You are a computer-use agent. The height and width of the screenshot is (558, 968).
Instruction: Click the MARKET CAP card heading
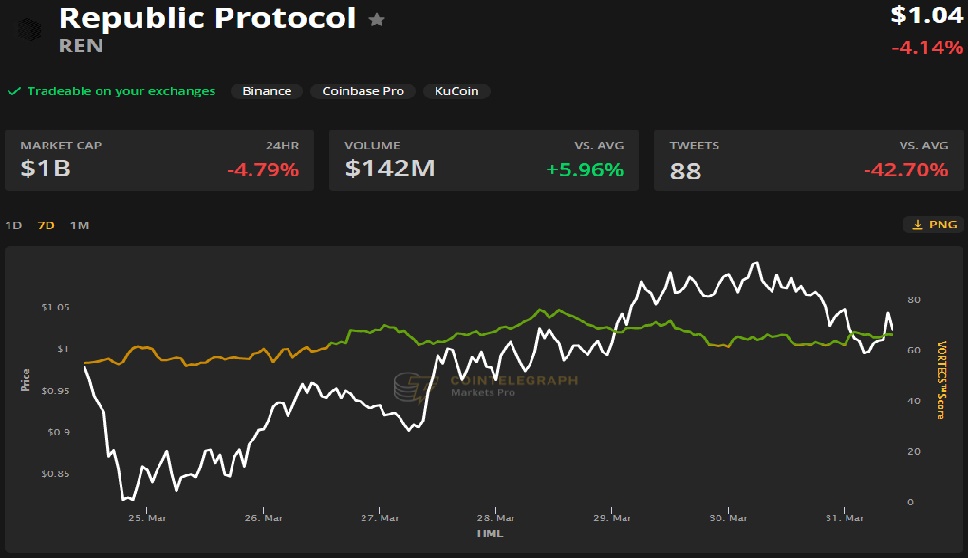click(61, 146)
